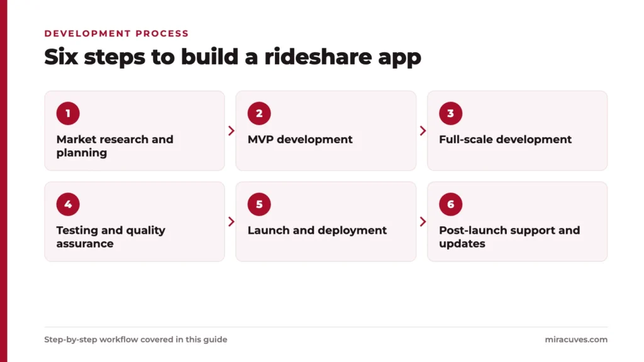The height and width of the screenshot is (362, 644).
Task: Click the arrow between steps 4 and 5
Action: [231, 222]
